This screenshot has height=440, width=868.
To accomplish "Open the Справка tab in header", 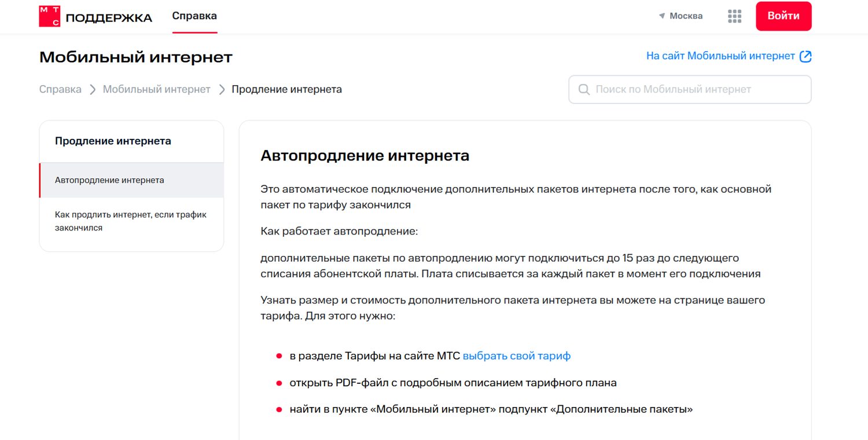I will [194, 16].
